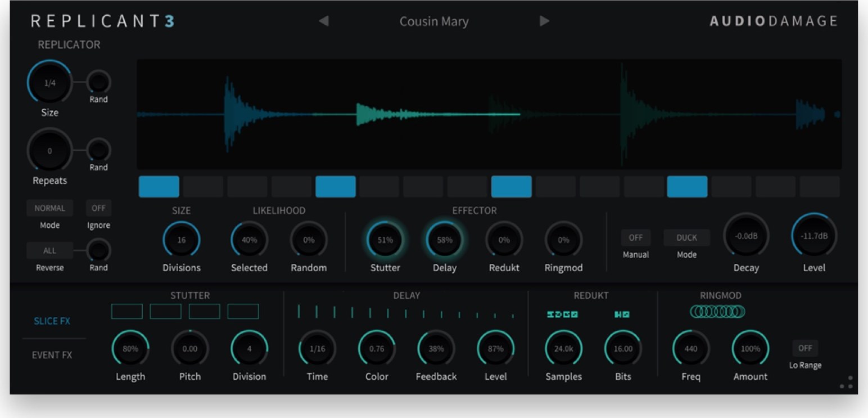Image resolution: width=868 pixels, height=418 pixels.
Task: Click the Stutter Division knob
Action: coord(249,349)
